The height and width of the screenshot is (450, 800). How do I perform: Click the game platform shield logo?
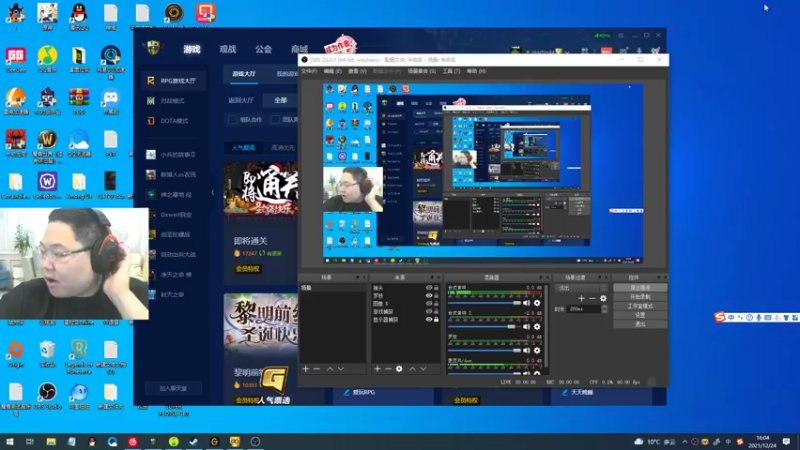(x=153, y=48)
